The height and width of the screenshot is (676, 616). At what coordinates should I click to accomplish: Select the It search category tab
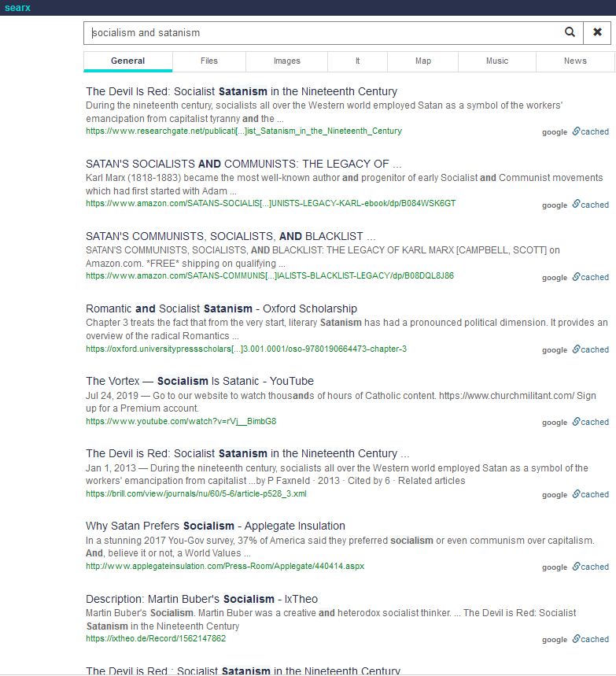click(357, 61)
